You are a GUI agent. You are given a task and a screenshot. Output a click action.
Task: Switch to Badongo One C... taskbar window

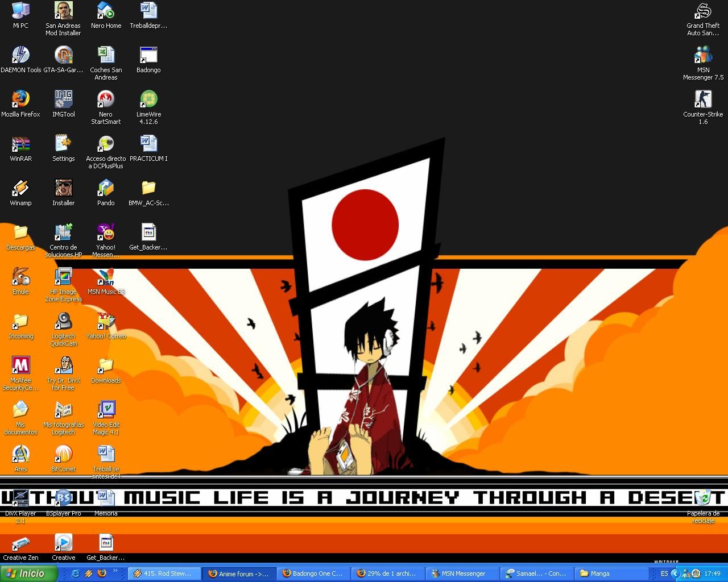click(313, 573)
